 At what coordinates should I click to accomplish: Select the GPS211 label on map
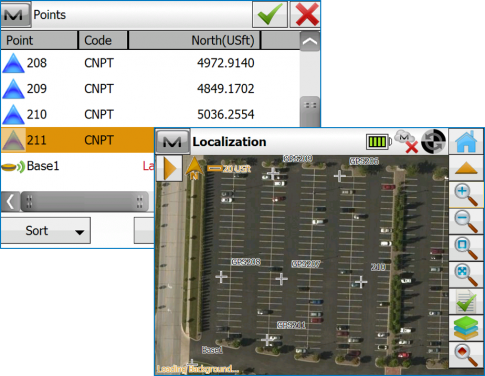tap(292, 325)
